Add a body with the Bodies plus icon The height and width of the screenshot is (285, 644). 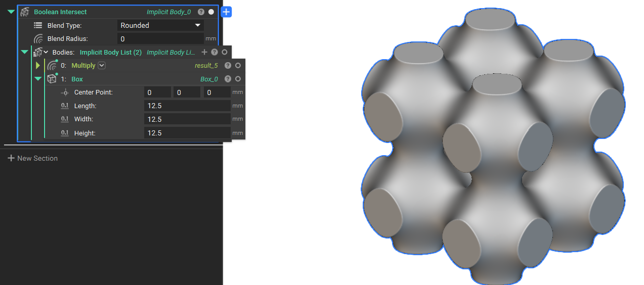pos(204,52)
